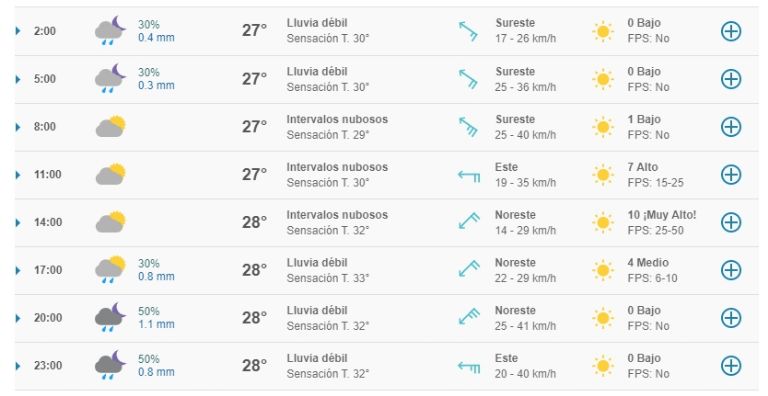Show more details for 11:00 via plus icon

coord(731,174)
